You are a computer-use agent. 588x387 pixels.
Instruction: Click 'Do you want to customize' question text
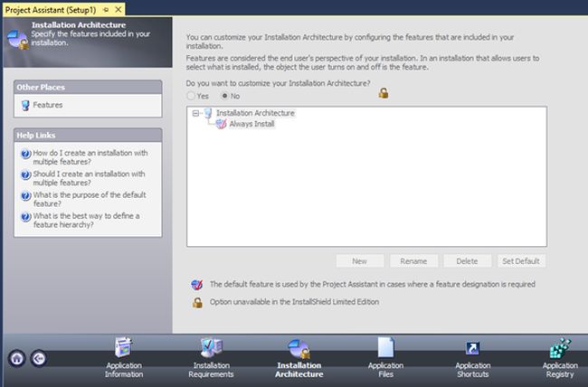[x=279, y=83]
